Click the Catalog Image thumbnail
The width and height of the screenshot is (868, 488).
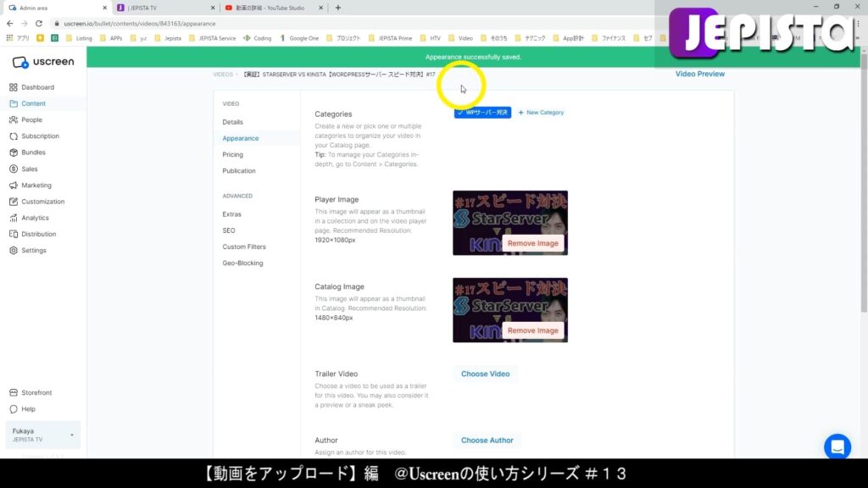(x=509, y=310)
